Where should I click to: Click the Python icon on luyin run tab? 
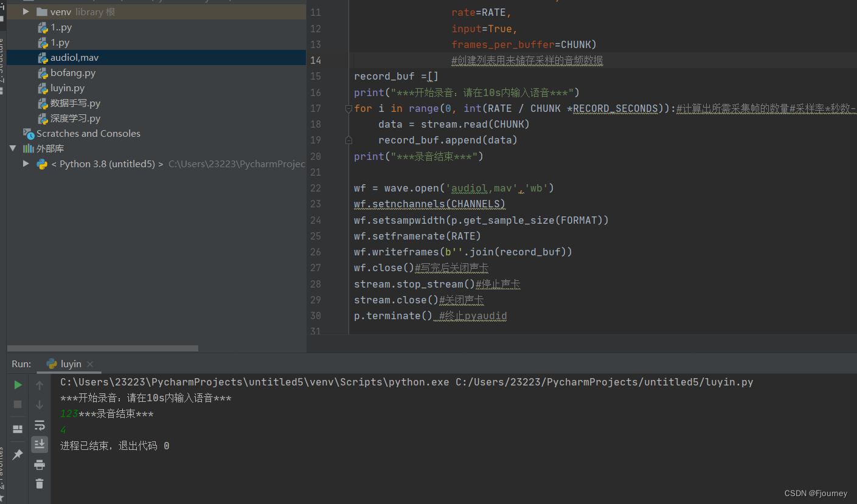[52, 364]
